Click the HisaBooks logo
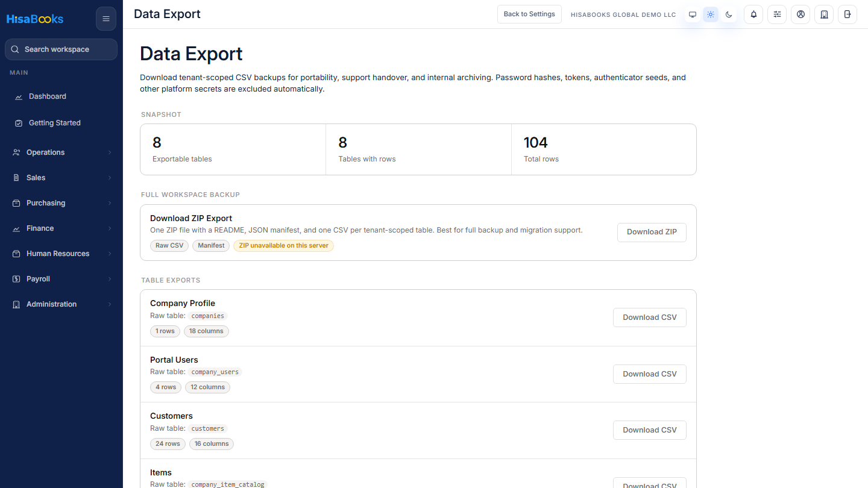The width and height of the screenshot is (868, 488). tap(35, 19)
